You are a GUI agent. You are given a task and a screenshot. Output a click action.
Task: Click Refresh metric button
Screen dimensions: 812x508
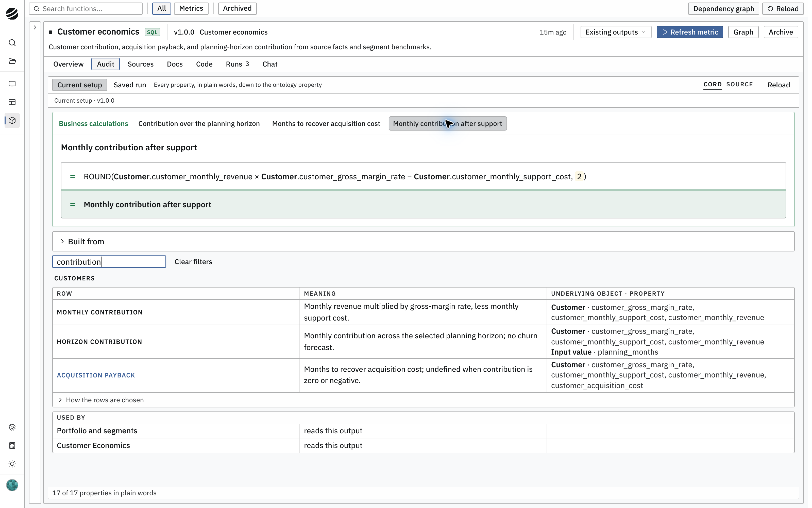pos(690,32)
